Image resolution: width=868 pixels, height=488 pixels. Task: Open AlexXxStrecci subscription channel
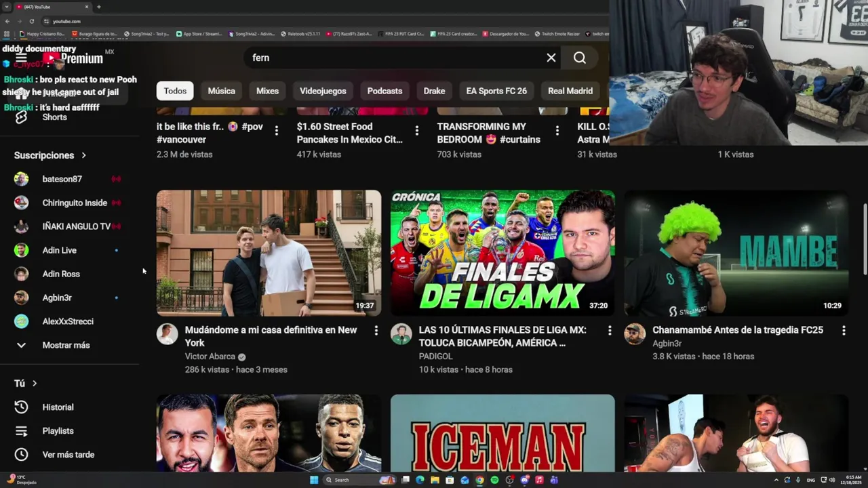(68, 321)
